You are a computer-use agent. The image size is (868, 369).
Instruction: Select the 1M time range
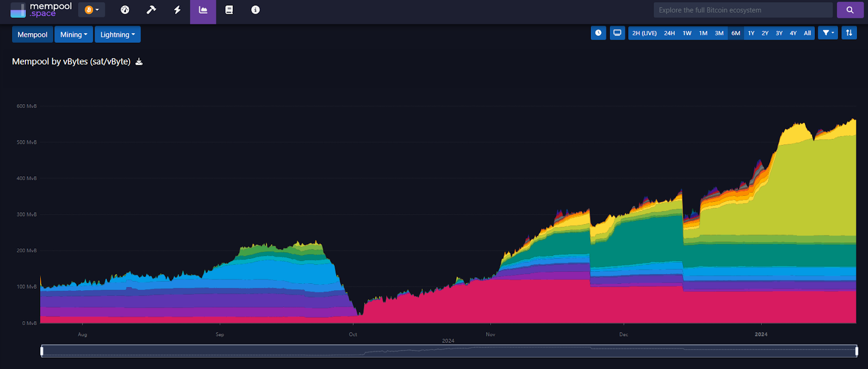click(x=703, y=33)
